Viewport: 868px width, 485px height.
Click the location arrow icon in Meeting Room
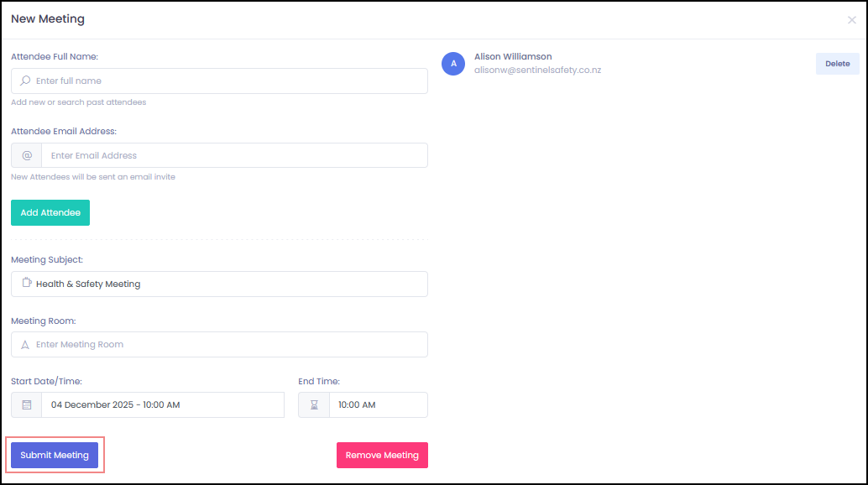(x=25, y=345)
